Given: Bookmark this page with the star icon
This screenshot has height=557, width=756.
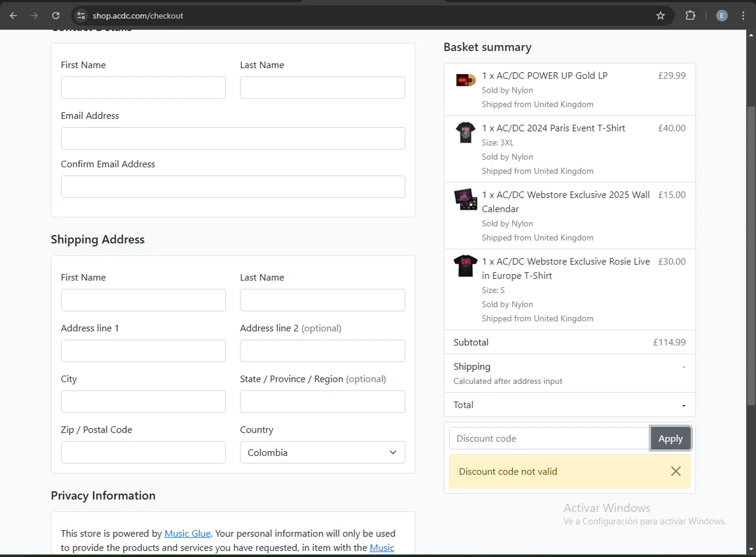Looking at the screenshot, I should tap(661, 16).
